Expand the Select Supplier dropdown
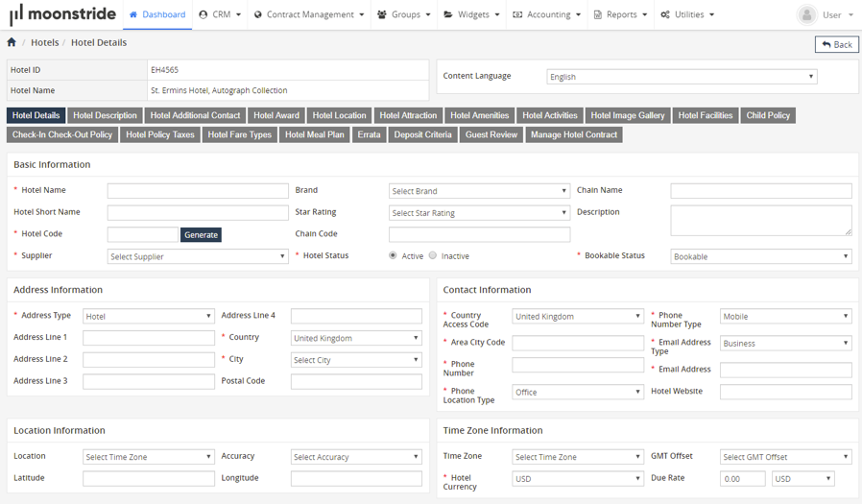 (198, 257)
